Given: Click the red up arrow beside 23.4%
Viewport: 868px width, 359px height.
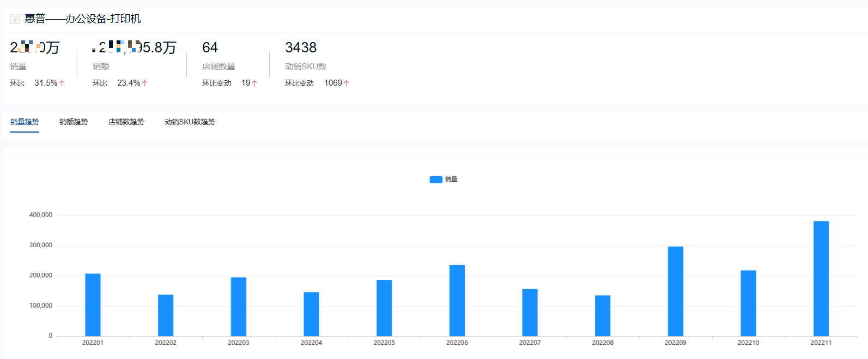Looking at the screenshot, I should click(x=145, y=83).
